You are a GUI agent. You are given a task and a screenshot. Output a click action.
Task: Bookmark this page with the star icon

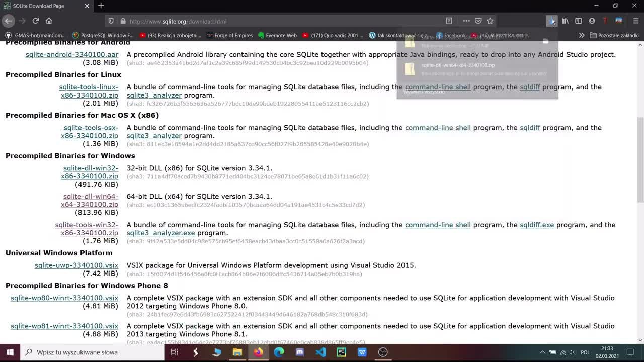point(490,21)
